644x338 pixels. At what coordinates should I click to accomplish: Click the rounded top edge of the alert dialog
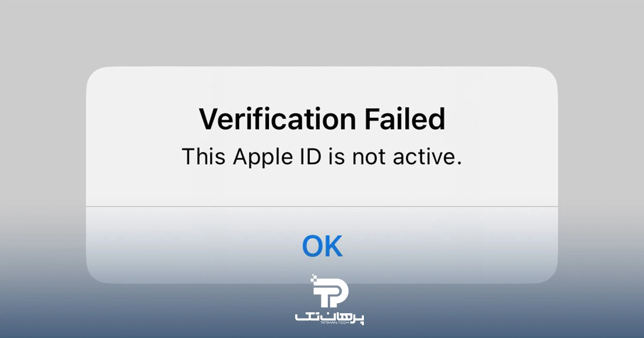point(322,67)
